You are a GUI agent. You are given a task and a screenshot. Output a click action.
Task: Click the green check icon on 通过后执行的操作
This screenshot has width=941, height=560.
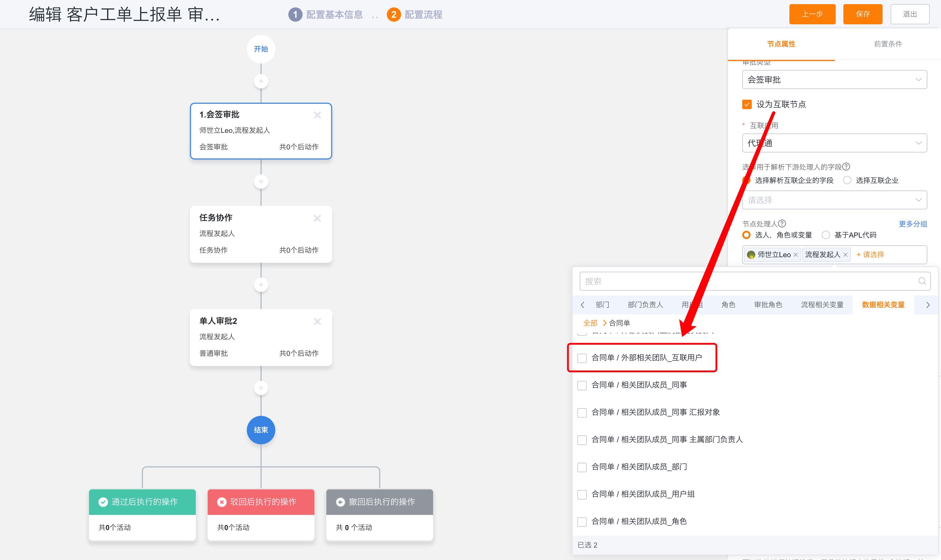(103, 502)
